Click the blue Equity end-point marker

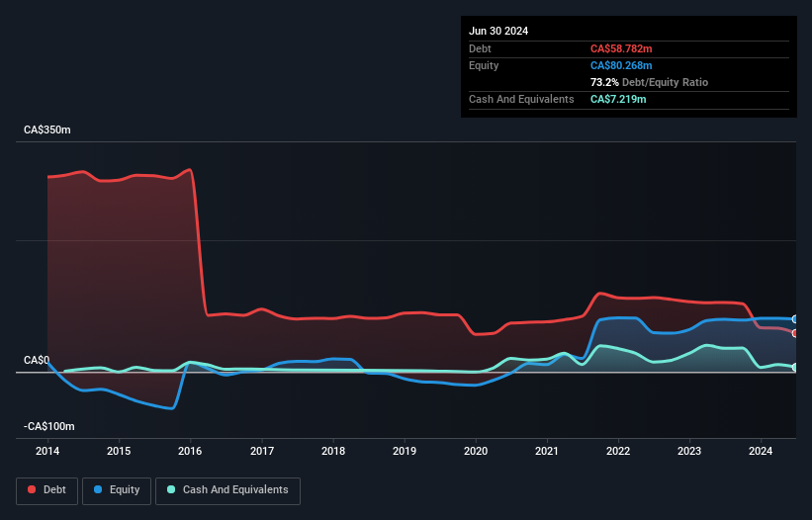coord(795,319)
